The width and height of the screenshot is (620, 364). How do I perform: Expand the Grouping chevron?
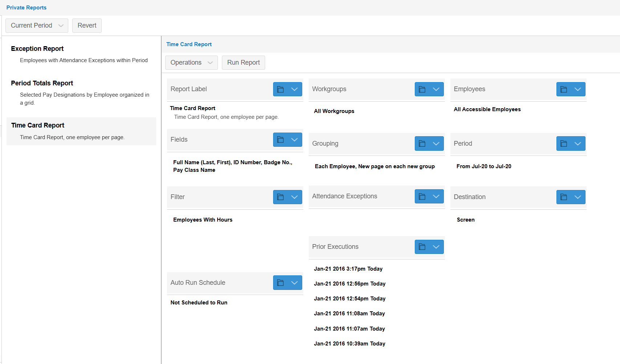click(x=436, y=144)
